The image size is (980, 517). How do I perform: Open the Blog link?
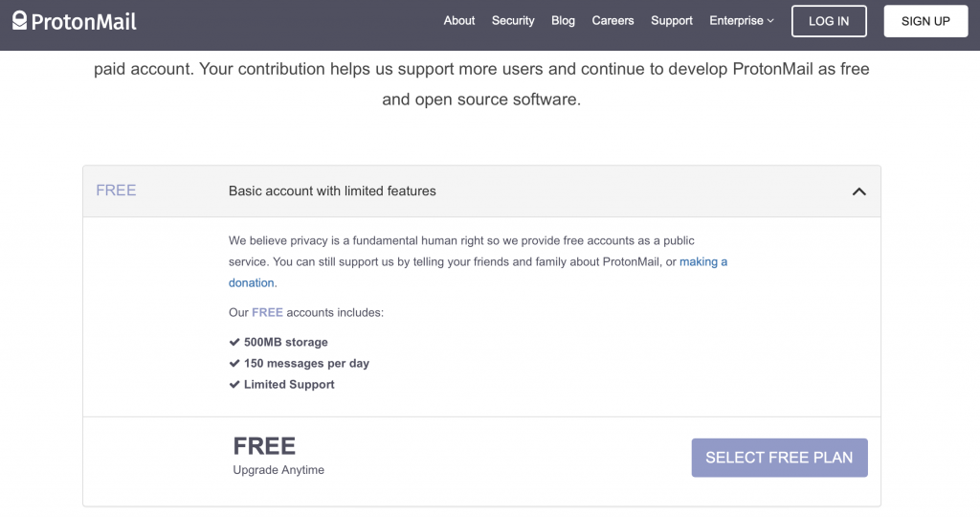click(x=563, y=21)
